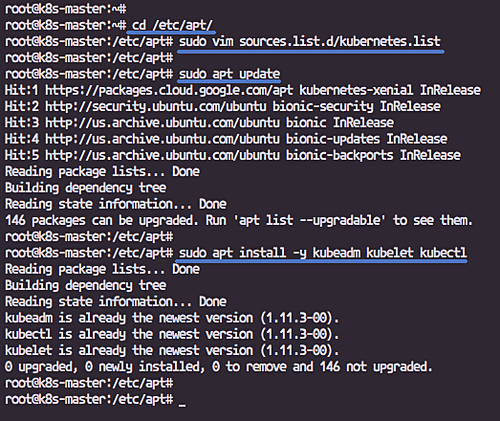Screen dimensions: 500x421
Task: Click the blinking cursor at last prompt
Action: [182, 400]
